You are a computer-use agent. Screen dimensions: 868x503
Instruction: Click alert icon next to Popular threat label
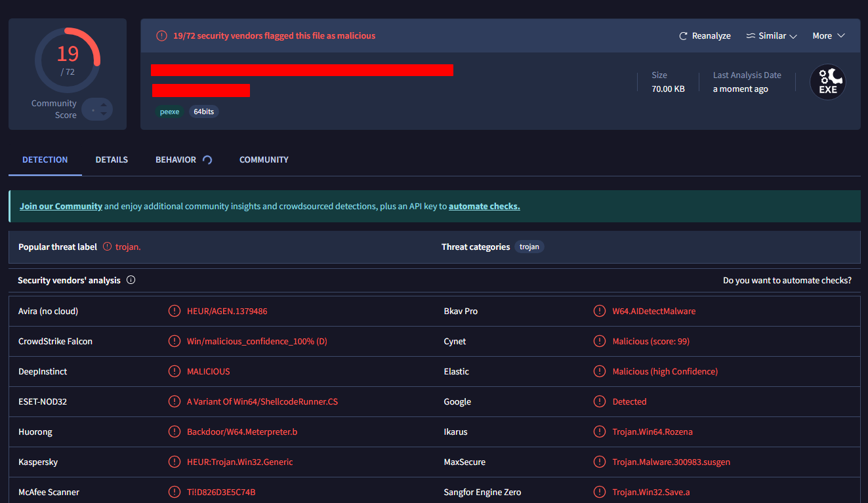(x=108, y=247)
